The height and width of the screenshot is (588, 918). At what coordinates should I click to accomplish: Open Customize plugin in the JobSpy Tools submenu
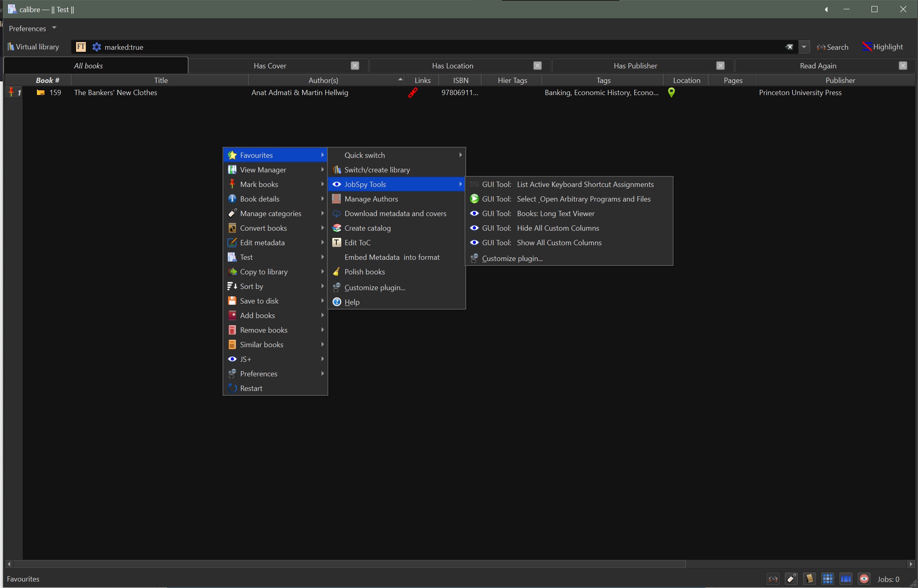(x=569, y=259)
